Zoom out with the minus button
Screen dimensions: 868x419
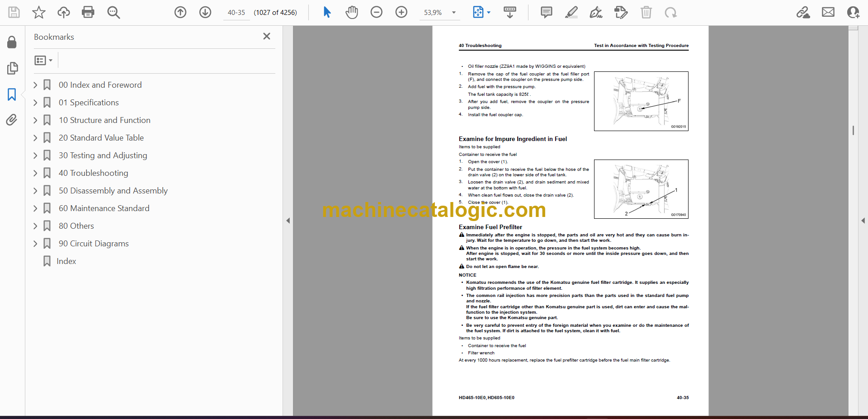click(377, 12)
